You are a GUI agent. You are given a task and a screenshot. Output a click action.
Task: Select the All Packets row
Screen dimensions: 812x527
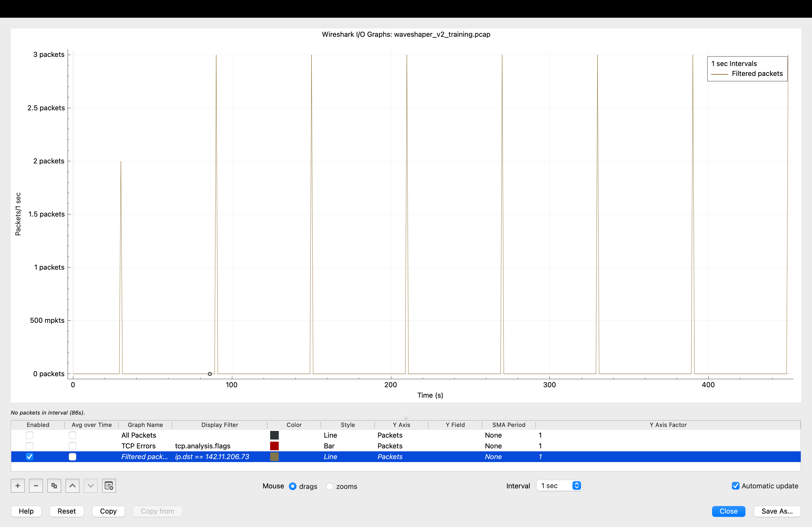139,435
